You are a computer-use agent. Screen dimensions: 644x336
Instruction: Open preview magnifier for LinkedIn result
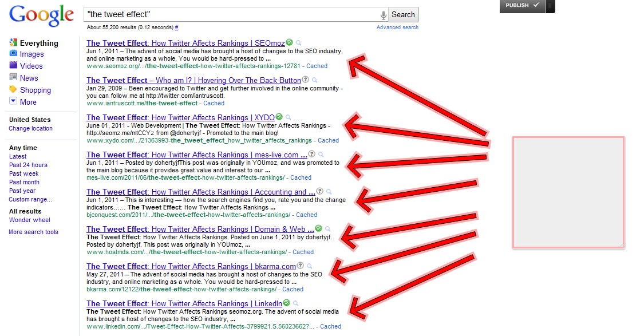296,303
